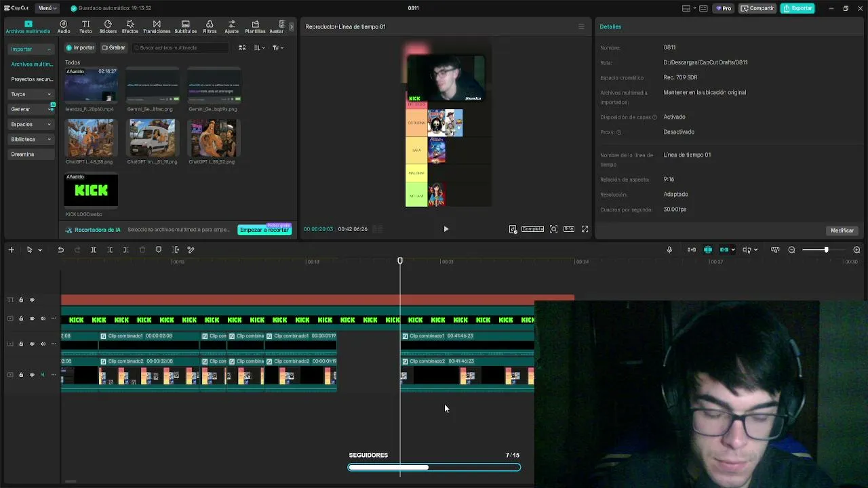Open the Completa preview quality option

tap(532, 229)
